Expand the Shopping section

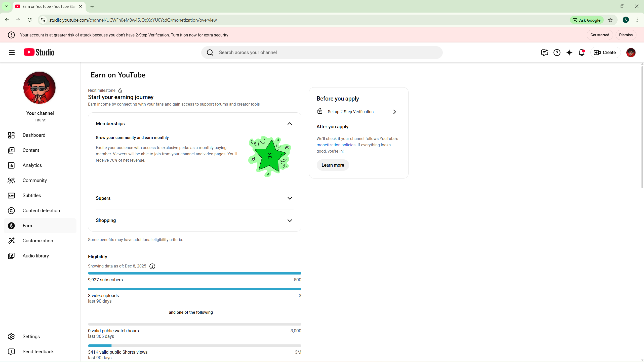(290, 220)
